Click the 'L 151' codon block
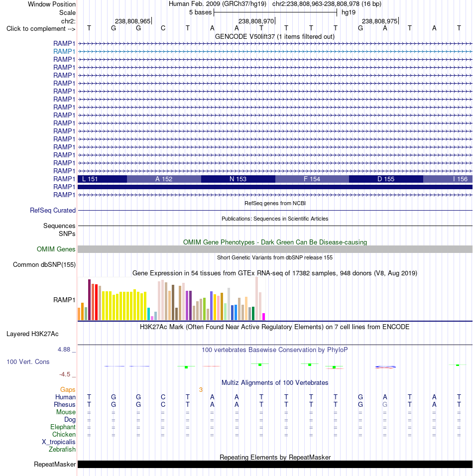The height and width of the screenshot is (476, 473). click(102, 179)
